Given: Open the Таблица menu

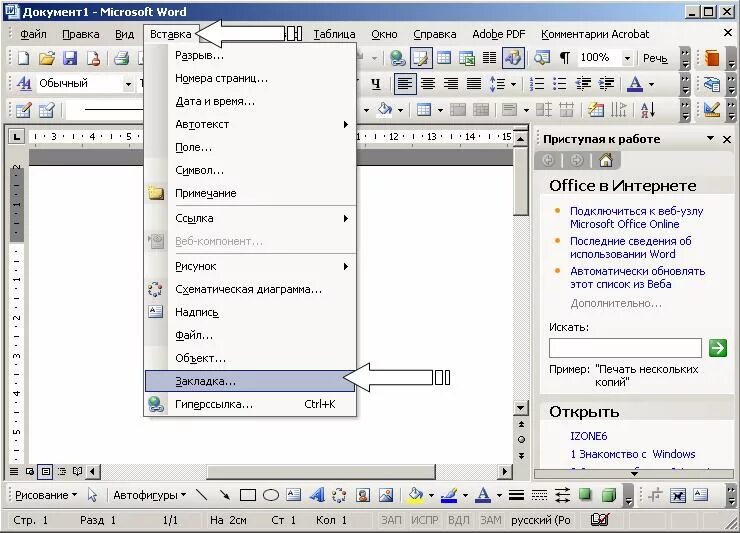Looking at the screenshot, I should coord(334,34).
